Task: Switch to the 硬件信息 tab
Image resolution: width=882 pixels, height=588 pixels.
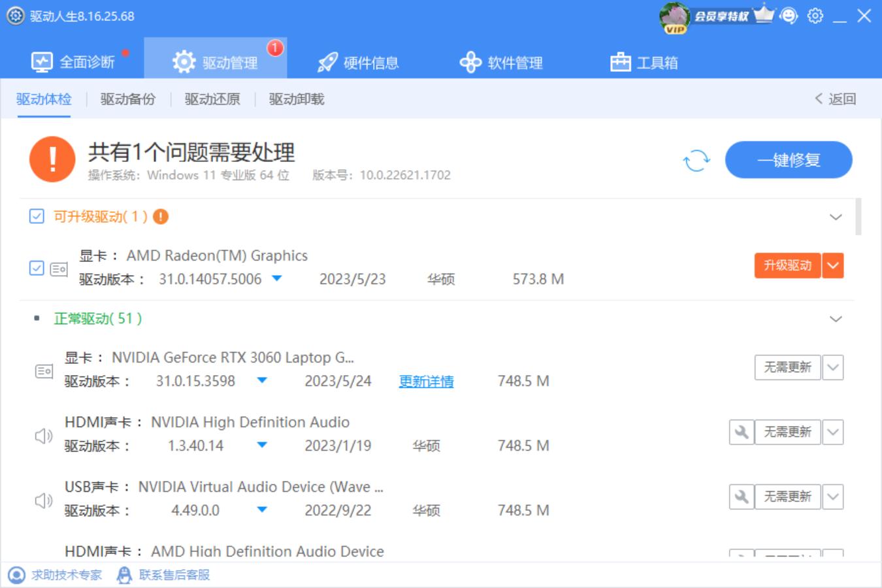Action: (x=359, y=62)
